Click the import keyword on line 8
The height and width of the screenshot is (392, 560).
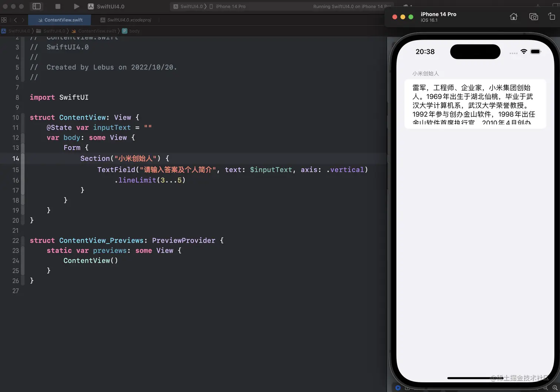point(42,97)
